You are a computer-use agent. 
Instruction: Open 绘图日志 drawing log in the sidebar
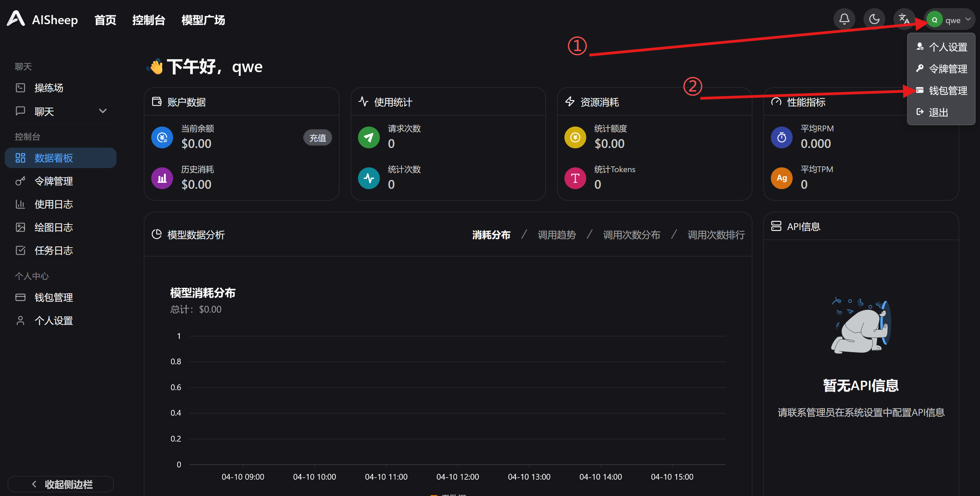(x=53, y=227)
